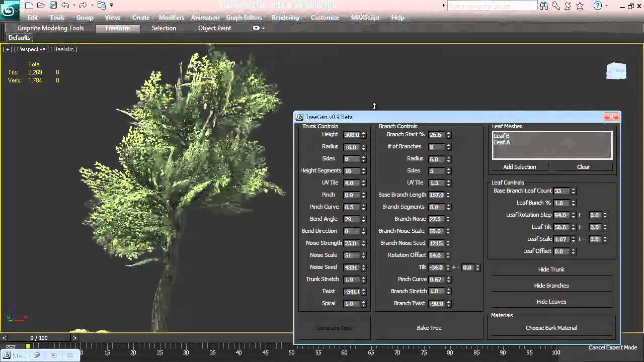644x362 pixels.
Task: Switch to the Object Paint tab
Action: pyautogui.click(x=214, y=28)
